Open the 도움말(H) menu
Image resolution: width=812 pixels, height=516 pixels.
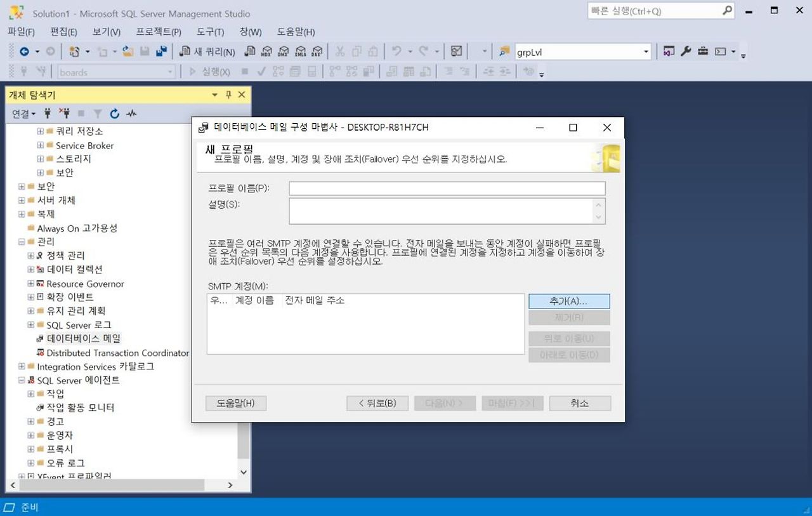pyautogui.click(x=296, y=32)
